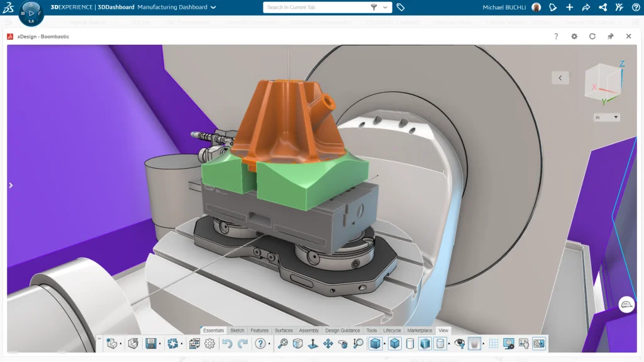This screenshot has width=644, height=362.
Task: Open the Assembly tab
Action: pos(308,331)
